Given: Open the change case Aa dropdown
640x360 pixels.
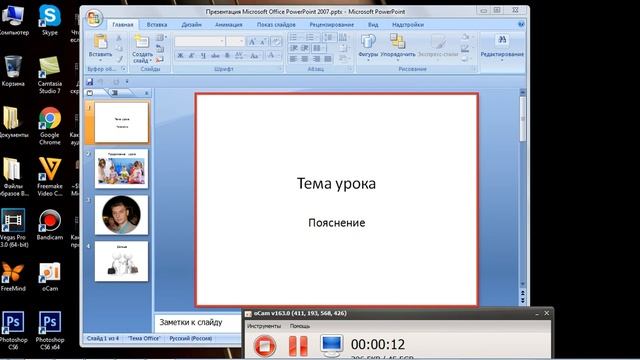Looking at the screenshot, I should click(255, 56).
